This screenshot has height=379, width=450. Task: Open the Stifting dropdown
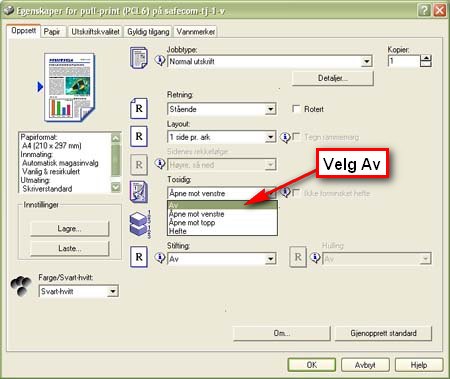pyautogui.click(x=270, y=259)
